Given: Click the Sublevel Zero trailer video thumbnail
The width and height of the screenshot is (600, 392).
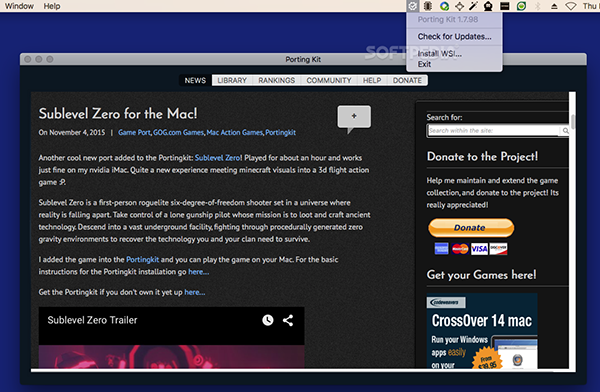Looking at the screenshot, I should tap(171, 357).
